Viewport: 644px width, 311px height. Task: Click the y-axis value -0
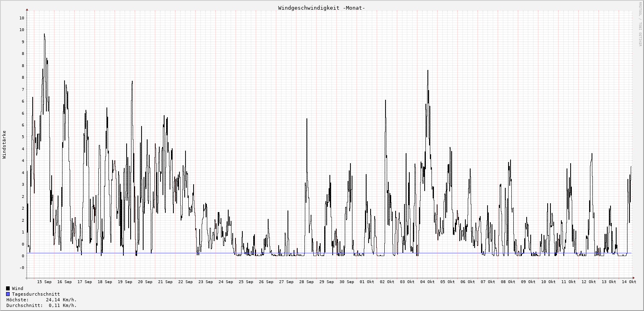22,267
